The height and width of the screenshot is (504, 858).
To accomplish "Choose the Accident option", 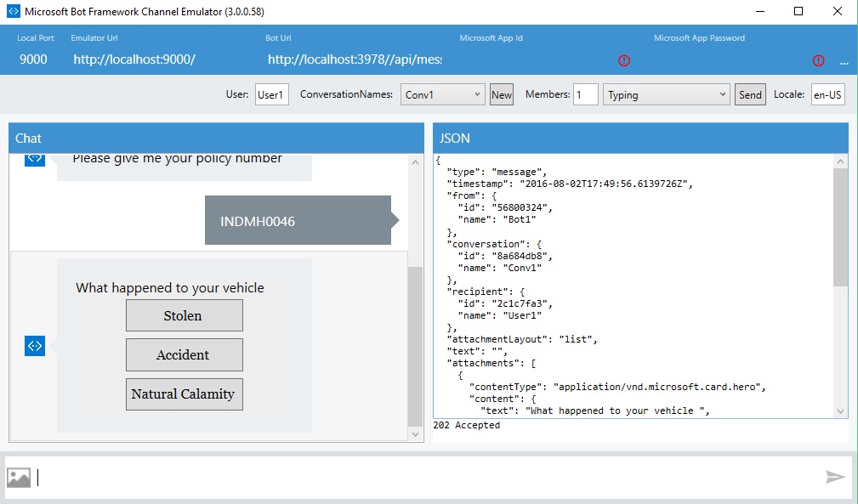I will coord(185,354).
